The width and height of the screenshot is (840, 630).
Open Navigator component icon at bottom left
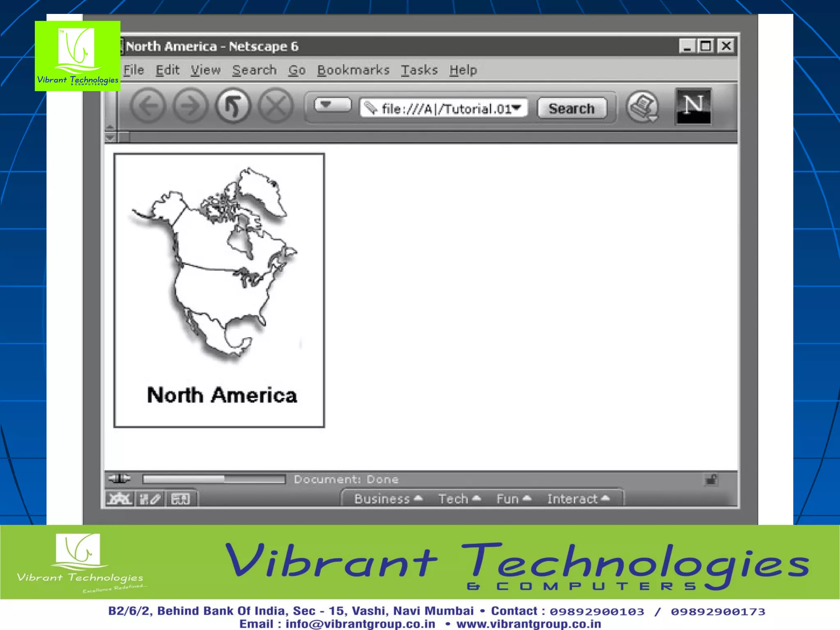pos(119,499)
